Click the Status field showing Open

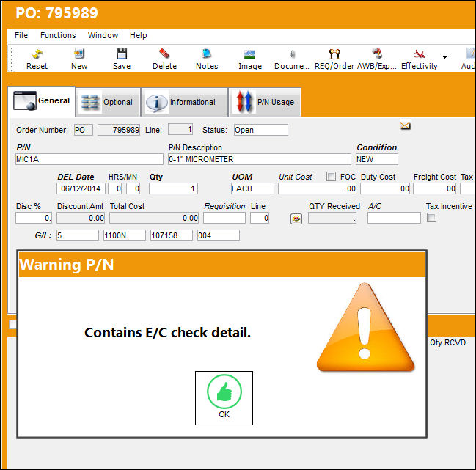click(261, 130)
